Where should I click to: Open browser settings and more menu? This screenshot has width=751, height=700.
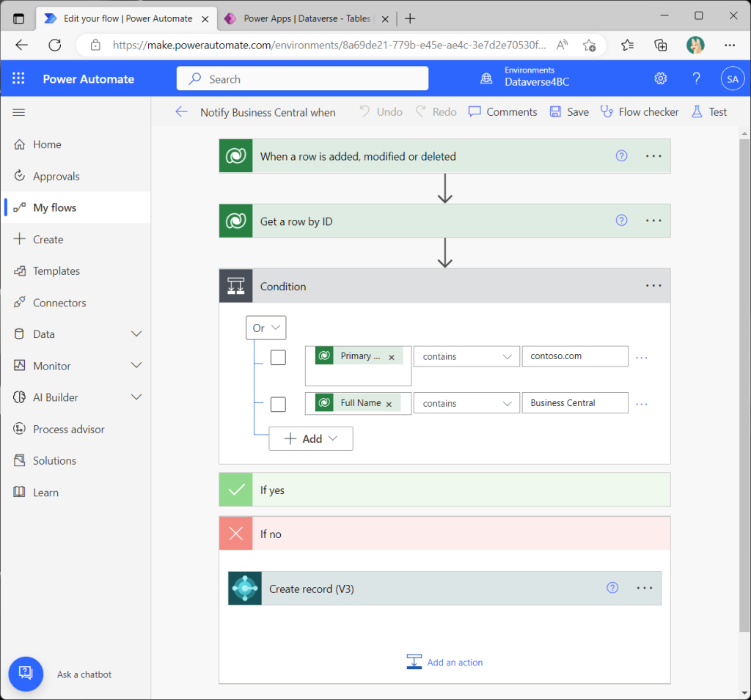pos(730,45)
